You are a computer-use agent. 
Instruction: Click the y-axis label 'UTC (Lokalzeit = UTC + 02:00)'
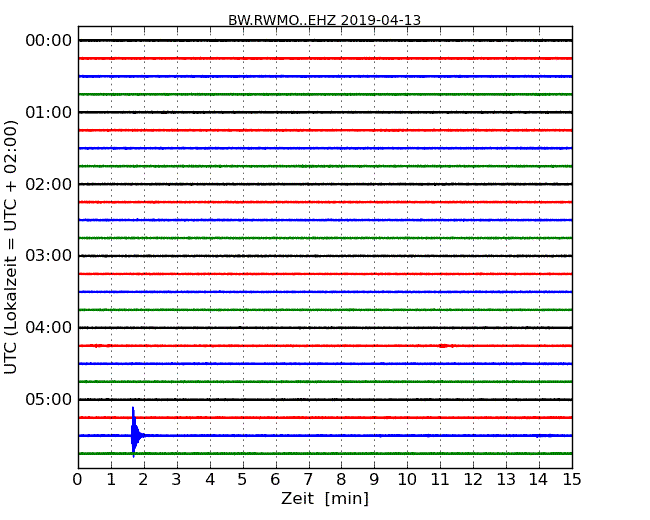pos(10,247)
